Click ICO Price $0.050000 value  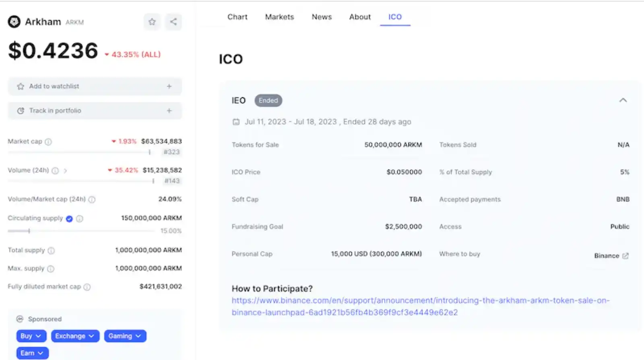click(404, 172)
